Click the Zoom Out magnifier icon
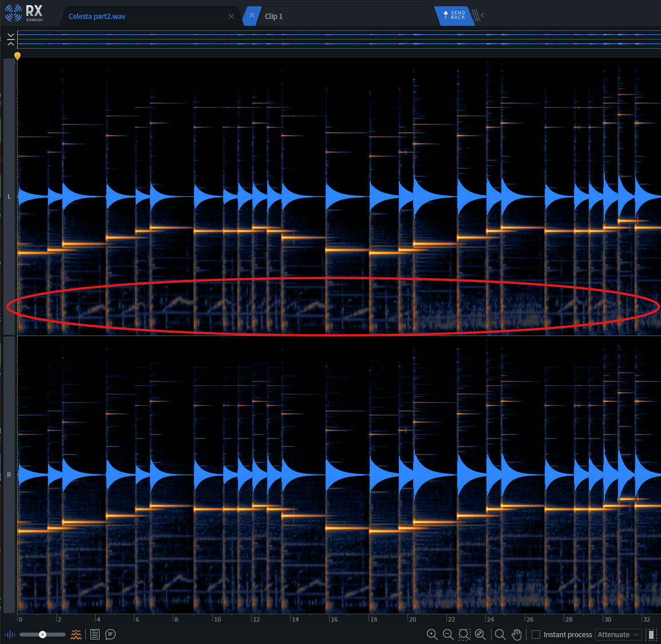Screen dimensions: 661x644 pos(448,634)
